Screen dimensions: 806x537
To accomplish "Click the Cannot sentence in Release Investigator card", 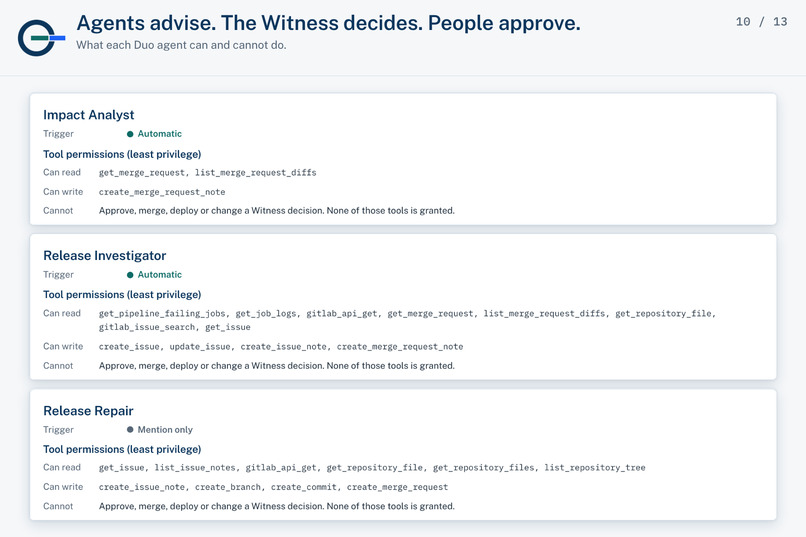I will pos(277,366).
